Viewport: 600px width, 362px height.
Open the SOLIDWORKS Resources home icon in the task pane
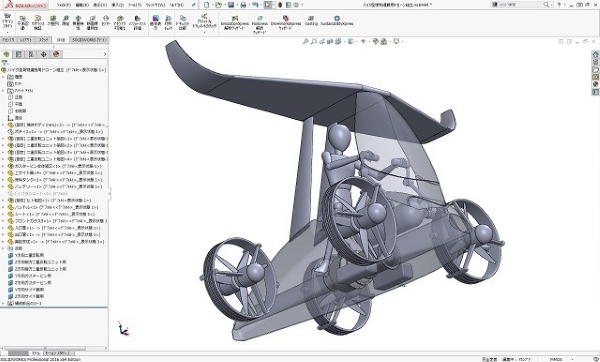point(595,54)
